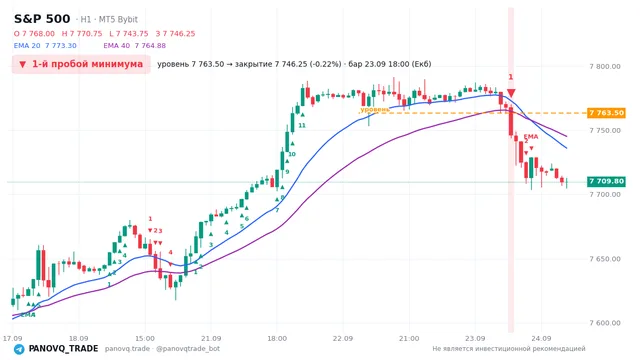Click the green signal number '9' on the rally
Viewport: 640px width, 360px height.
point(287,171)
